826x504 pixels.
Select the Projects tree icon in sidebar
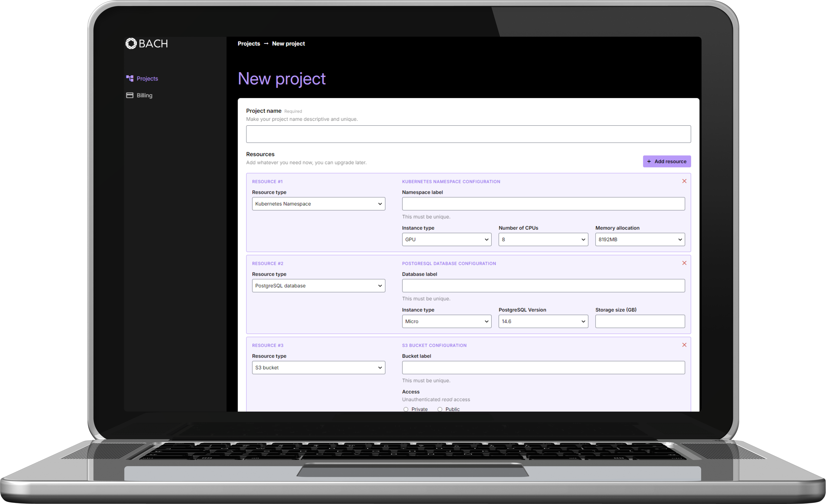point(130,78)
